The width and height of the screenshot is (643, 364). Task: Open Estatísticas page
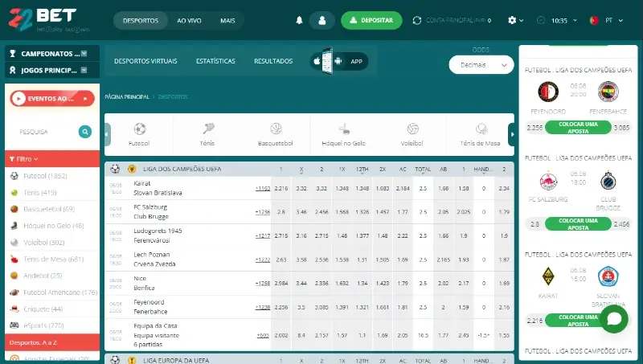pos(215,61)
